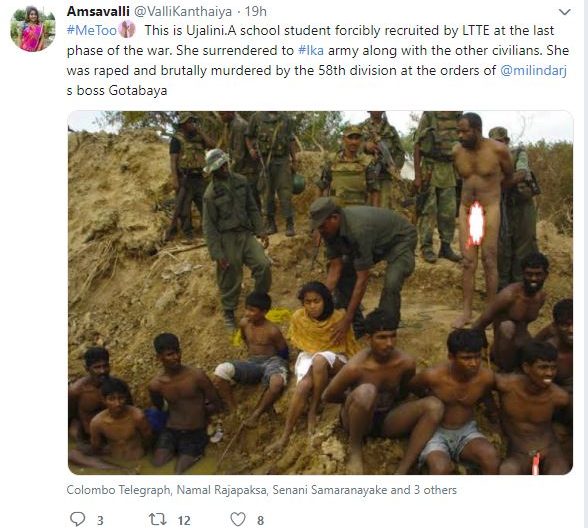This screenshot has width=588, height=528.
Task: Click the Amsavalli display name
Action: pyautogui.click(x=98, y=12)
